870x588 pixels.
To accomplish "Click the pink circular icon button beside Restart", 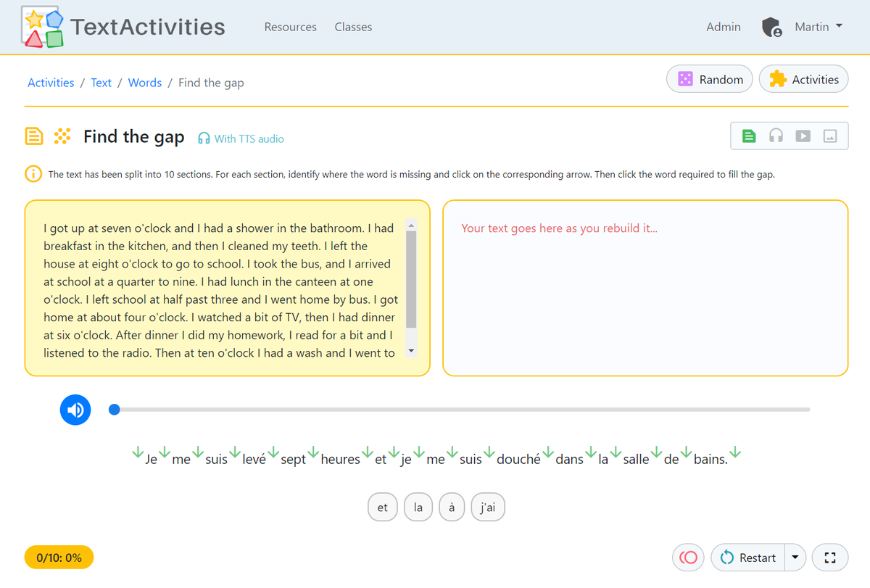I will pyautogui.click(x=689, y=558).
